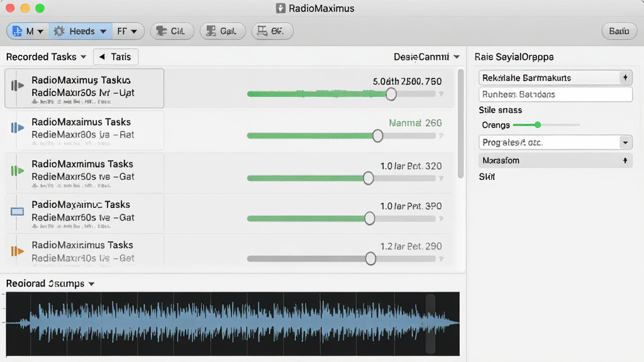Adjust the 1.0 lar Pet. 390 slider
Image resolution: width=644 pixels, height=362 pixels.
click(369, 218)
